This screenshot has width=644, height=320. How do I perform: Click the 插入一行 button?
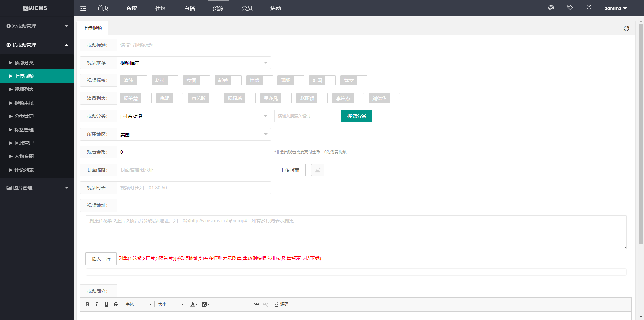click(x=101, y=259)
